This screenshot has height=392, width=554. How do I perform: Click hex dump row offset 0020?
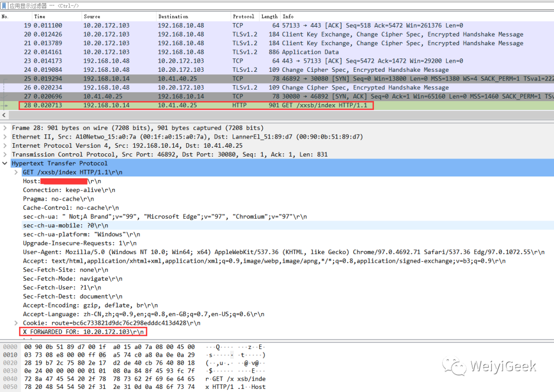pyautogui.click(x=10, y=363)
